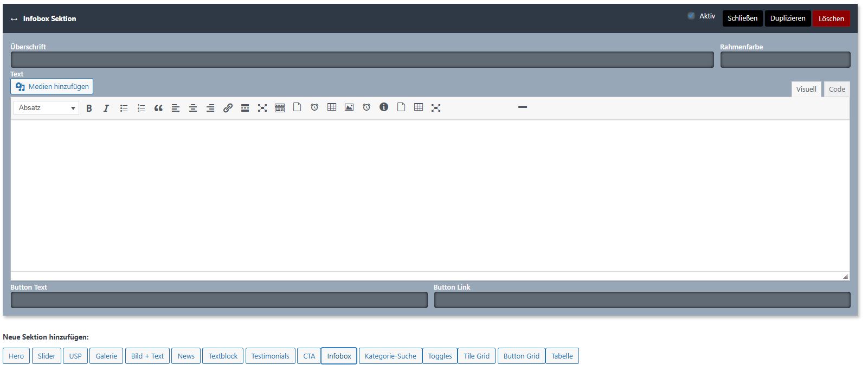The image size is (868, 371).
Task: Center-align the text
Action: (193, 108)
